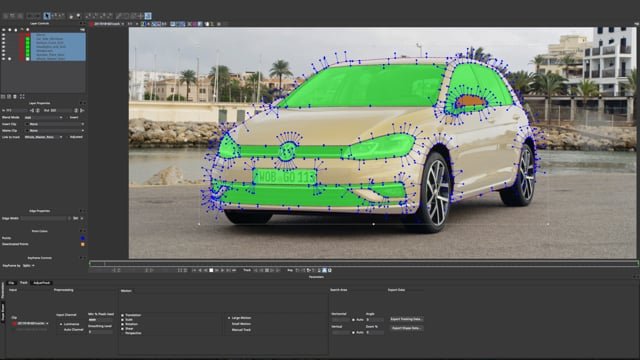Enable Translation motion checkbox
Image resolution: width=640 pixels, height=360 pixels.
coord(122,315)
